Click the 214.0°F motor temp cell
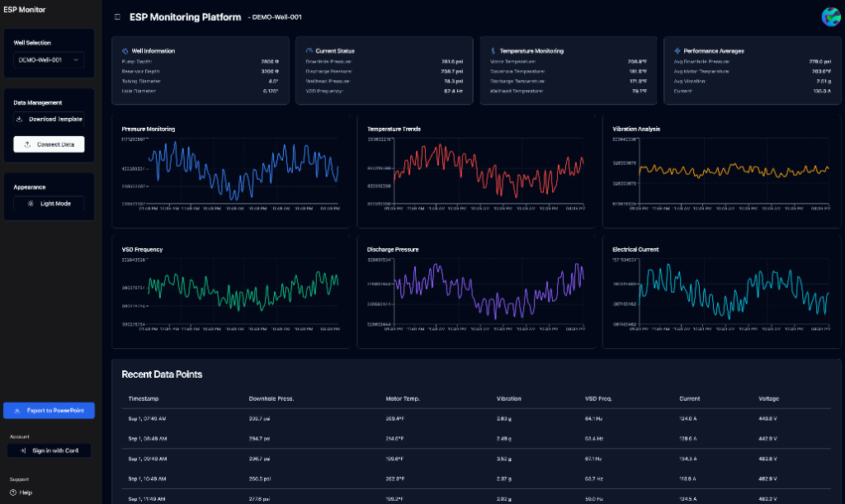Screen dimensions: 845x504 coord(394,439)
